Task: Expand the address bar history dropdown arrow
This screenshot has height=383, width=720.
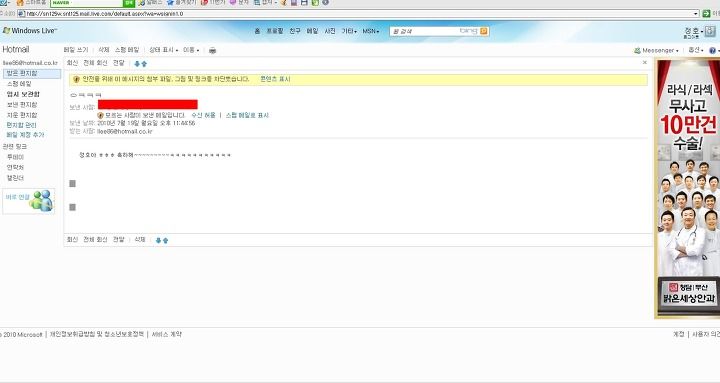Action: 696,14
